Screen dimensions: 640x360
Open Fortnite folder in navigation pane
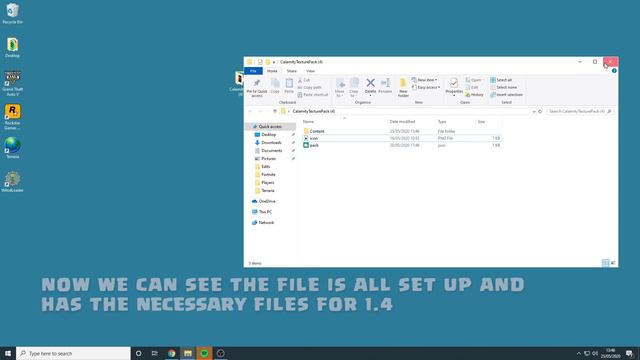(268, 175)
